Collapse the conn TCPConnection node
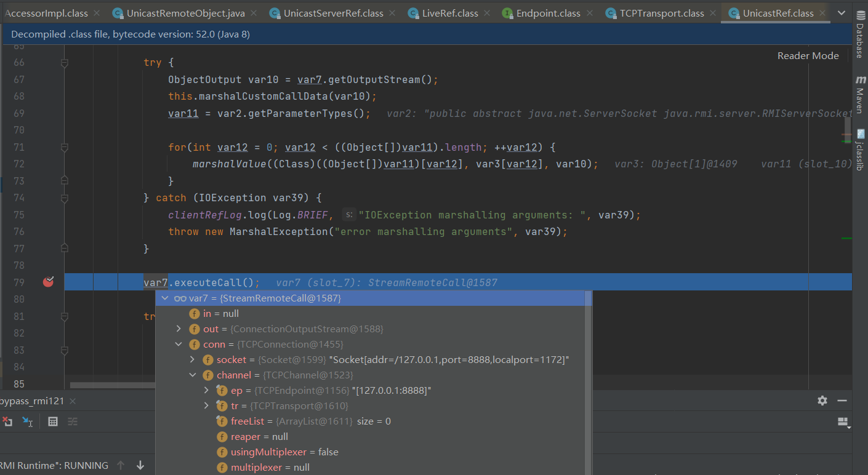 pyautogui.click(x=179, y=345)
